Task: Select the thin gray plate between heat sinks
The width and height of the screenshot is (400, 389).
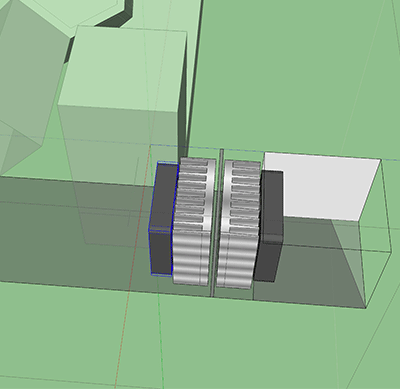Action: 216,223
